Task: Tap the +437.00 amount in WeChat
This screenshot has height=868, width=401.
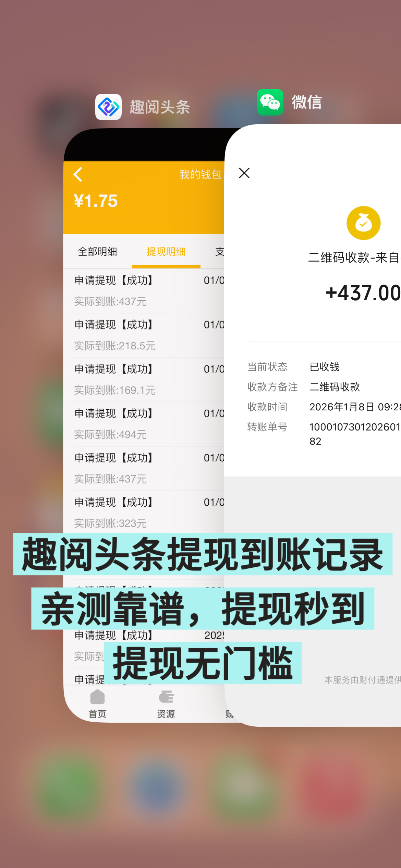Action: [363, 293]
